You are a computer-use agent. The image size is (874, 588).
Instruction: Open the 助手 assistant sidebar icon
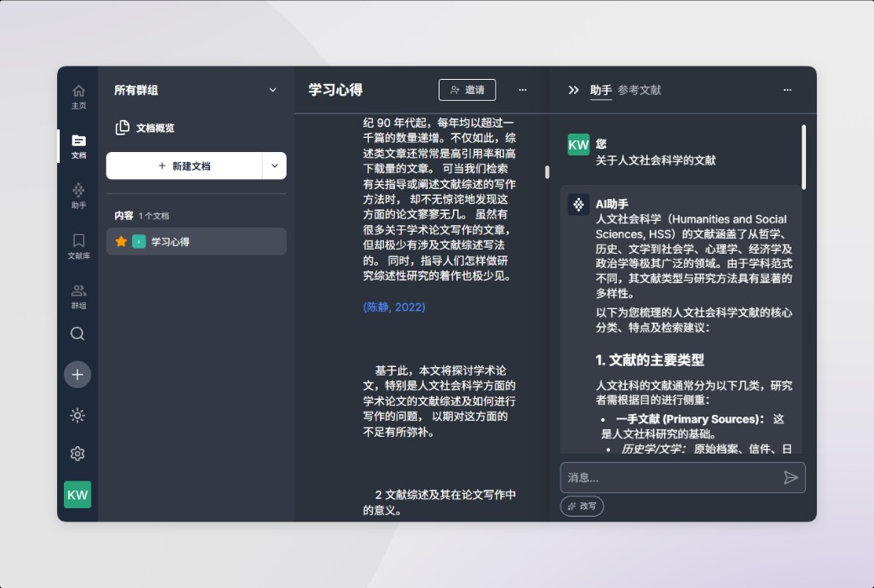79,197
